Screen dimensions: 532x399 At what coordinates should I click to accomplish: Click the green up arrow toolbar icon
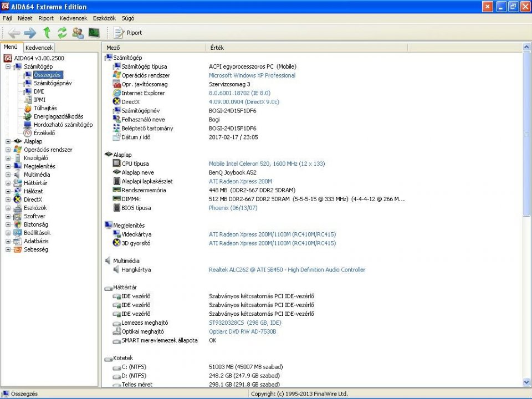pyautogui.click(x=47, y=33)
